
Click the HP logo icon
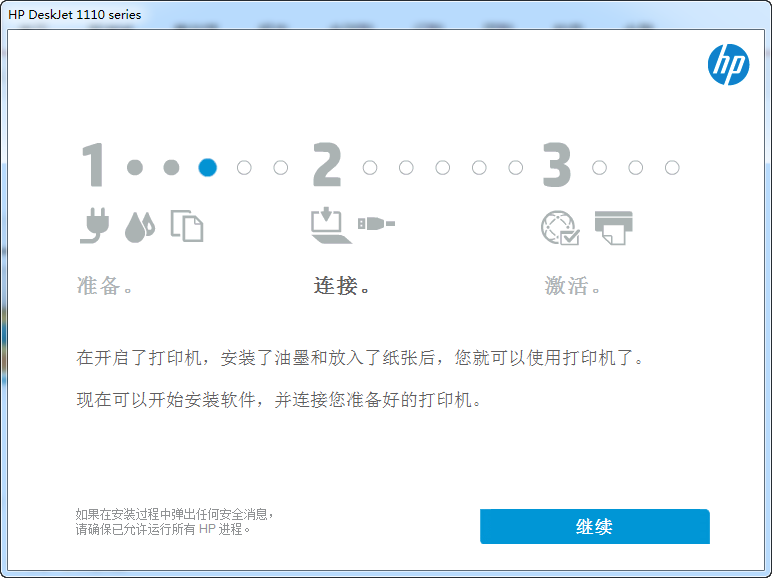pyautogui.click(x=728, y=64)
